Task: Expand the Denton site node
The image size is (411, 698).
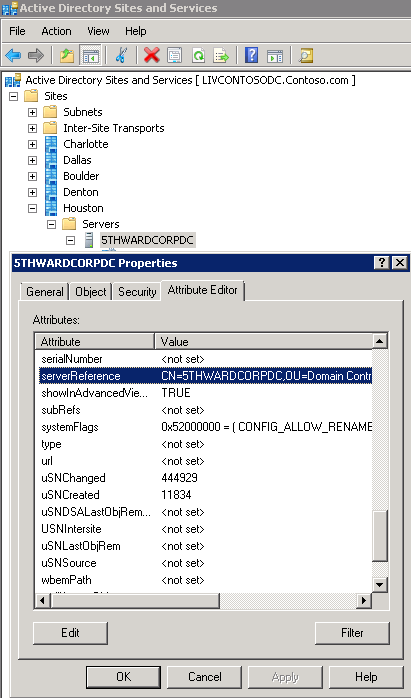Action: click(x=32, y=192)
